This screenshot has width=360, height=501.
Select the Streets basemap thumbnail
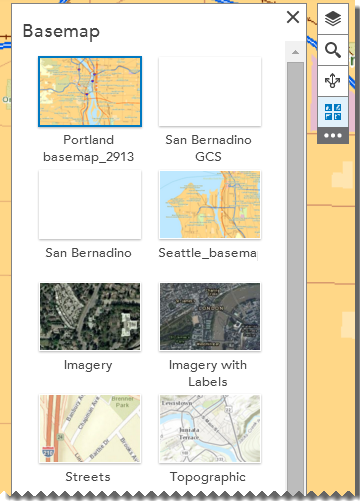click(x=90, y=429)
